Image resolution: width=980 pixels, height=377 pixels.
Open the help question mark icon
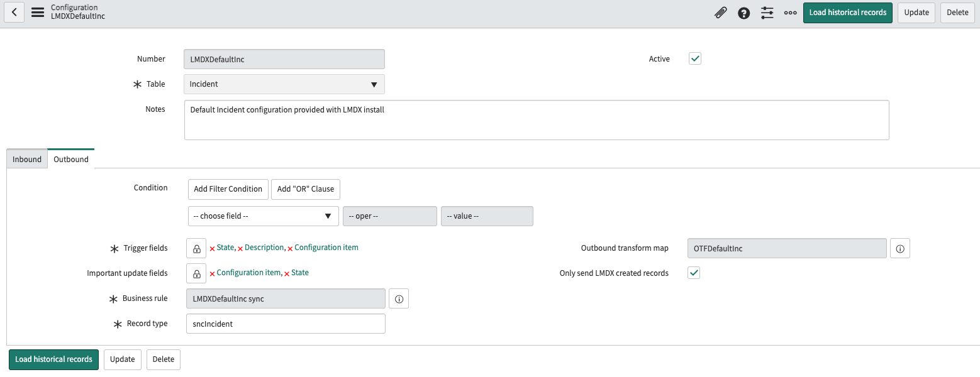click(x=743, y=13)
